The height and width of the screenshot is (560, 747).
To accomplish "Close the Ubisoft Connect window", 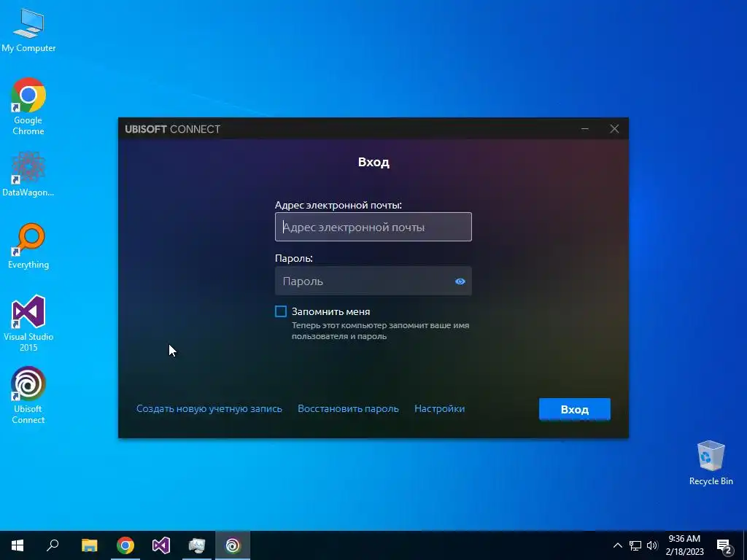I will [x=614, y=128].
